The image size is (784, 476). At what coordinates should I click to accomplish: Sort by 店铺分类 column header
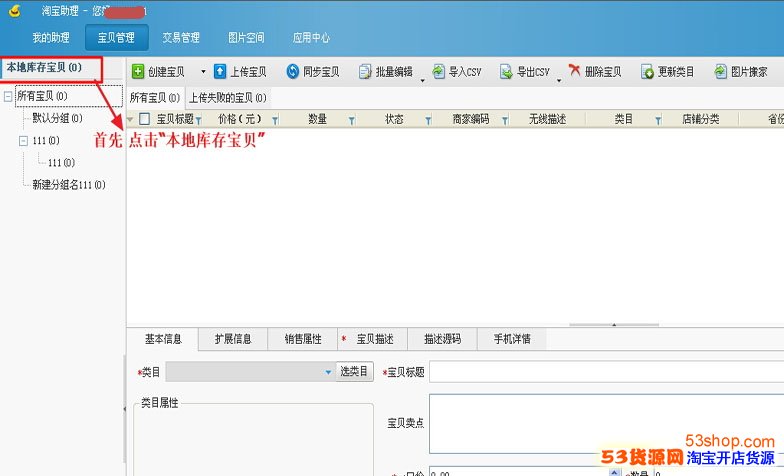tap(700, 119)
